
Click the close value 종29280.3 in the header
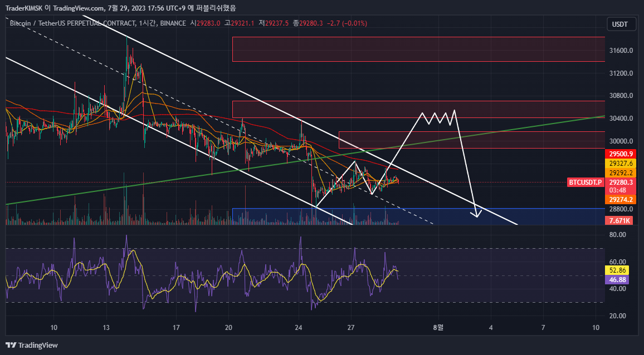point(308,23)
